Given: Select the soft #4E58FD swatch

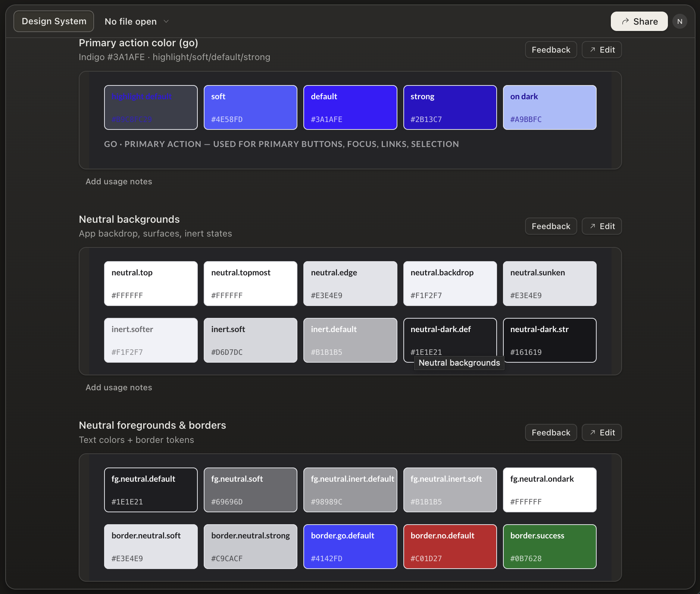Looking at the screenshot, I should (x=250, y=107).
